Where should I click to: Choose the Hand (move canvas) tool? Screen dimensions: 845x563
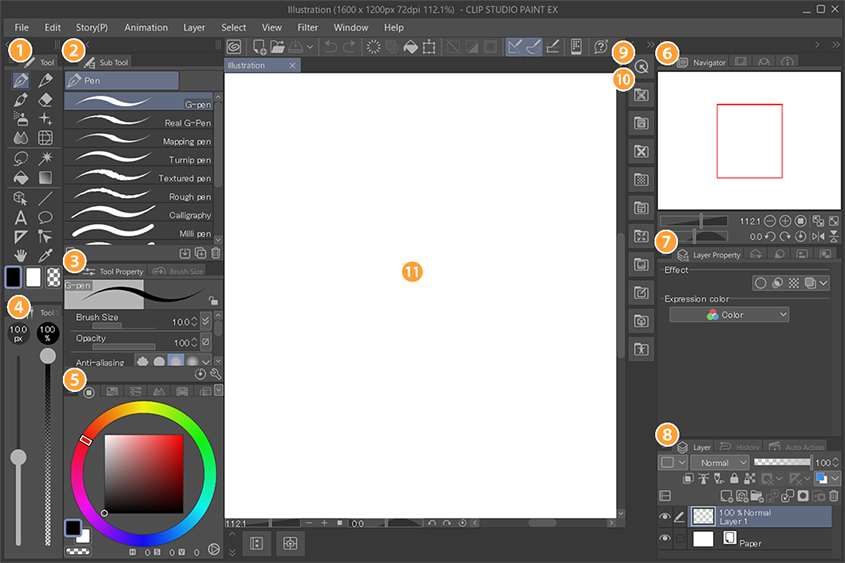point(20,256)
